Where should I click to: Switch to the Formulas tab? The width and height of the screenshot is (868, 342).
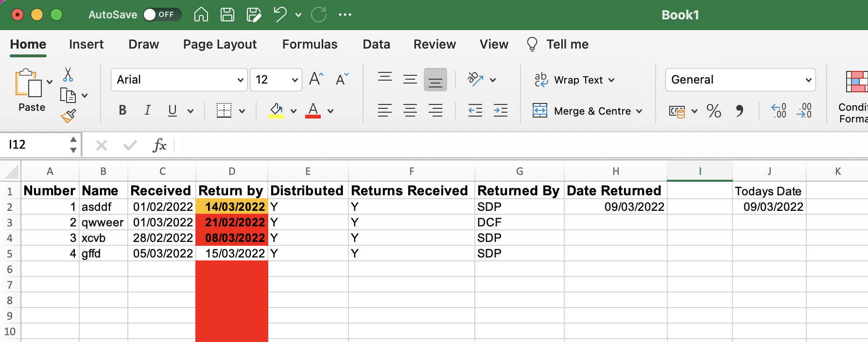(x=310, y=44)
